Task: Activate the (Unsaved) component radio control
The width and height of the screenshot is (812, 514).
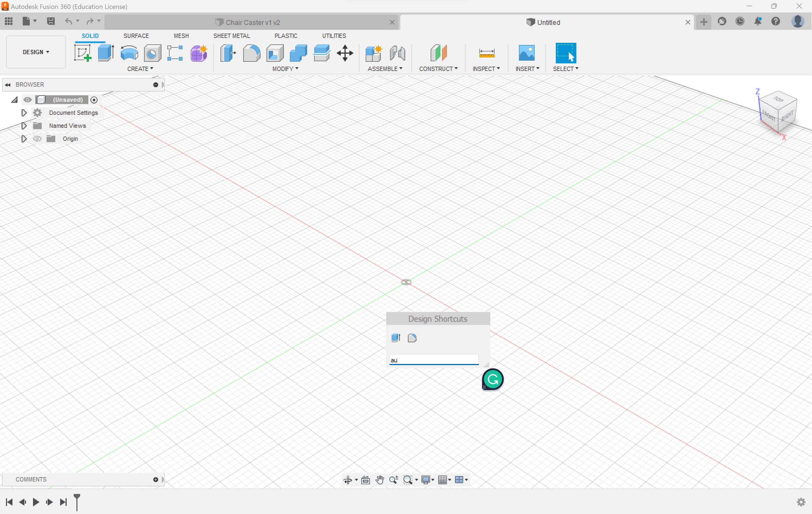Action: [x=94, y=99]
